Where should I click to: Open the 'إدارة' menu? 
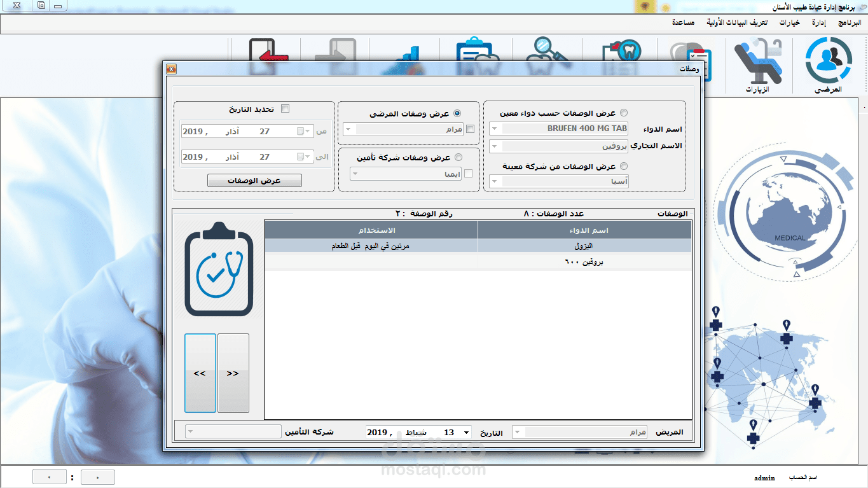(x=819, y=23)
